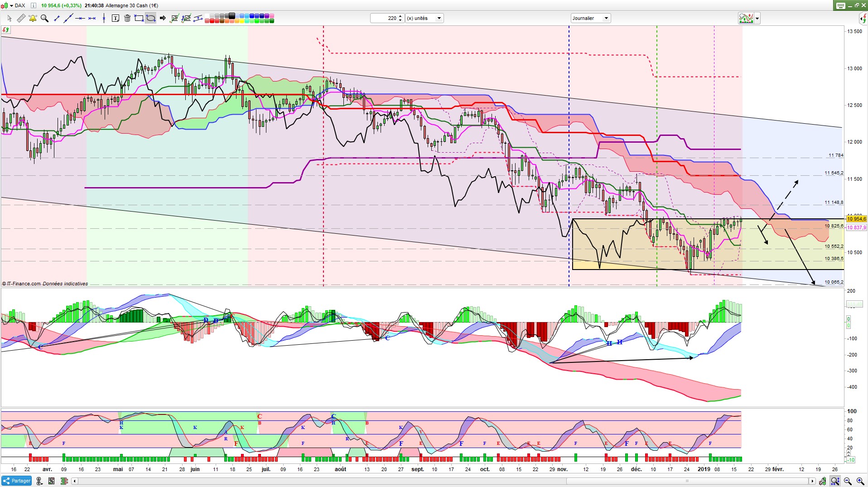This screenshot has height=487, width=868.
Task: Select the horizontal segment tool
Action: 92,18
